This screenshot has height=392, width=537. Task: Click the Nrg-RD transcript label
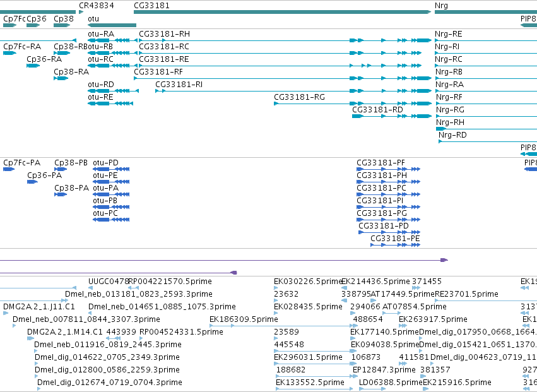[452, 135]
